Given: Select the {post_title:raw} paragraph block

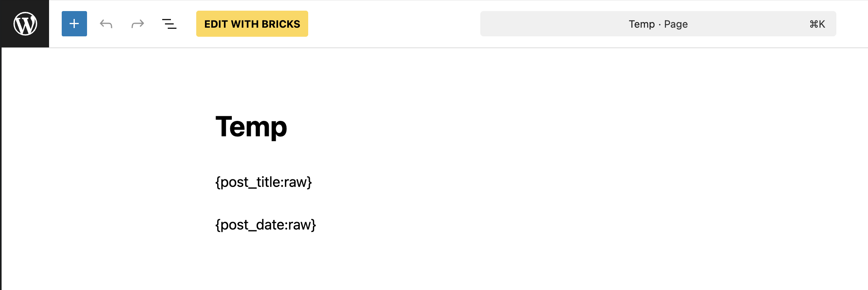Looking at the screenshot, I should pos(263,182).
